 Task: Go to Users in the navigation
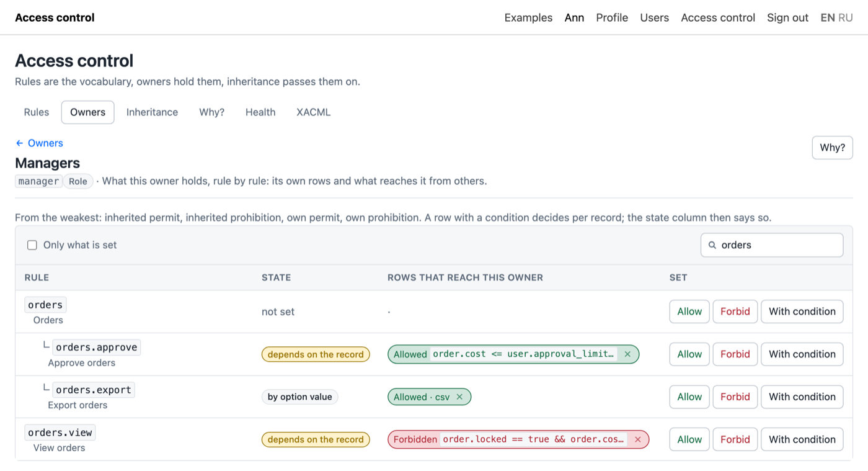pyautogui.click(x=654, y=18)
